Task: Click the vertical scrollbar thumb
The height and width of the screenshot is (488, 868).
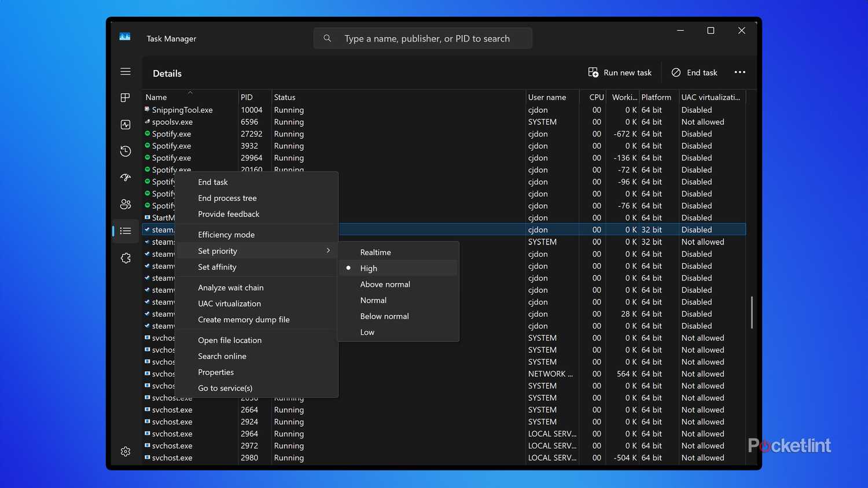Action: point(751,312)
